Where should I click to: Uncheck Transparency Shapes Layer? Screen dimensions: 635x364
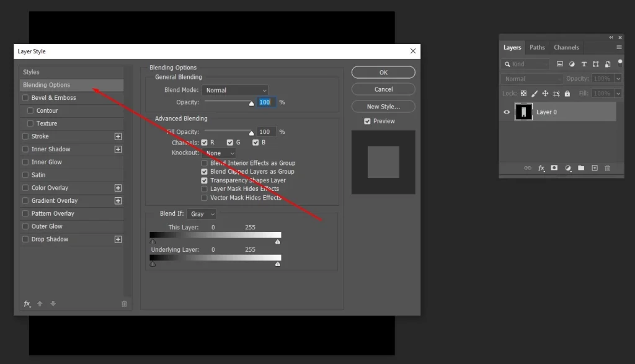(205, 180)
